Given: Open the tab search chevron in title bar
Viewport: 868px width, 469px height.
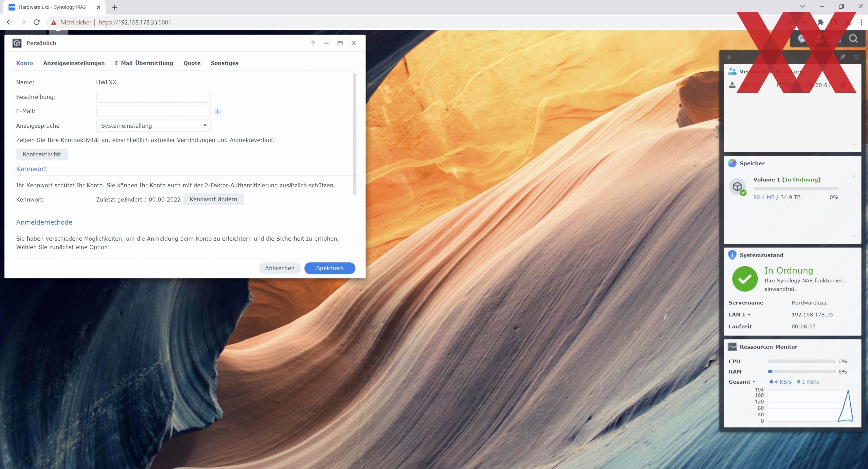Looking at the screenshot, I should coord(803,7).
